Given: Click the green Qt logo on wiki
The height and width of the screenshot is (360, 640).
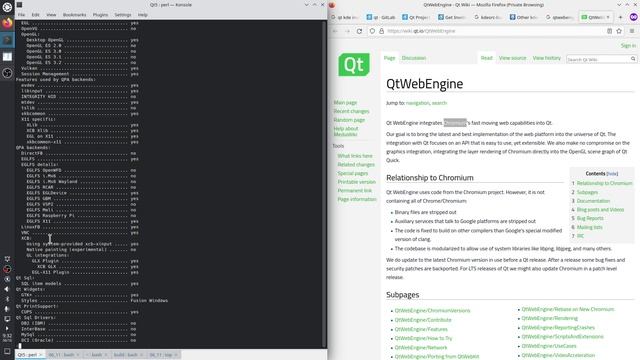Looking at the screenshot, I should 354,64.
